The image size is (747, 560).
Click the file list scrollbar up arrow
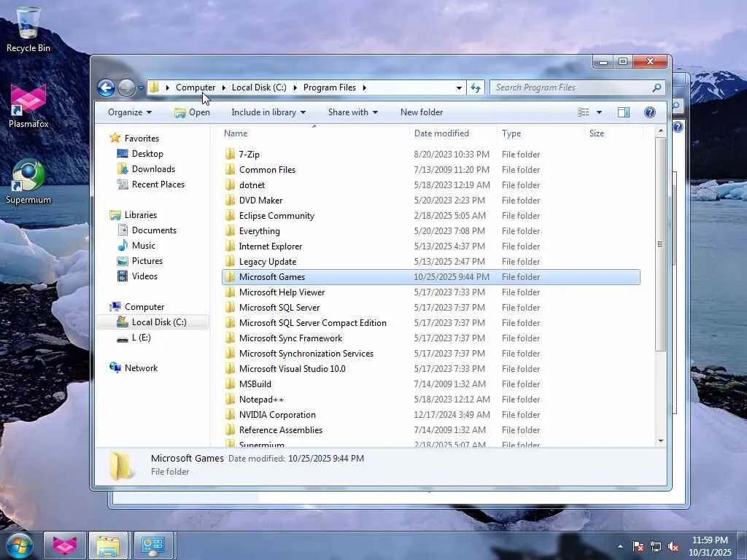(x=660, y=131)
